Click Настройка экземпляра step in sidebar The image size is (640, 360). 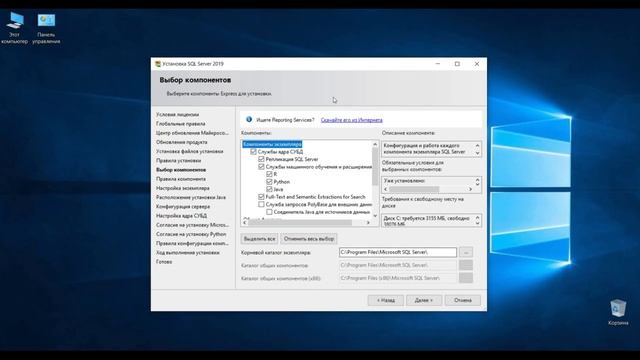[183, 188]
